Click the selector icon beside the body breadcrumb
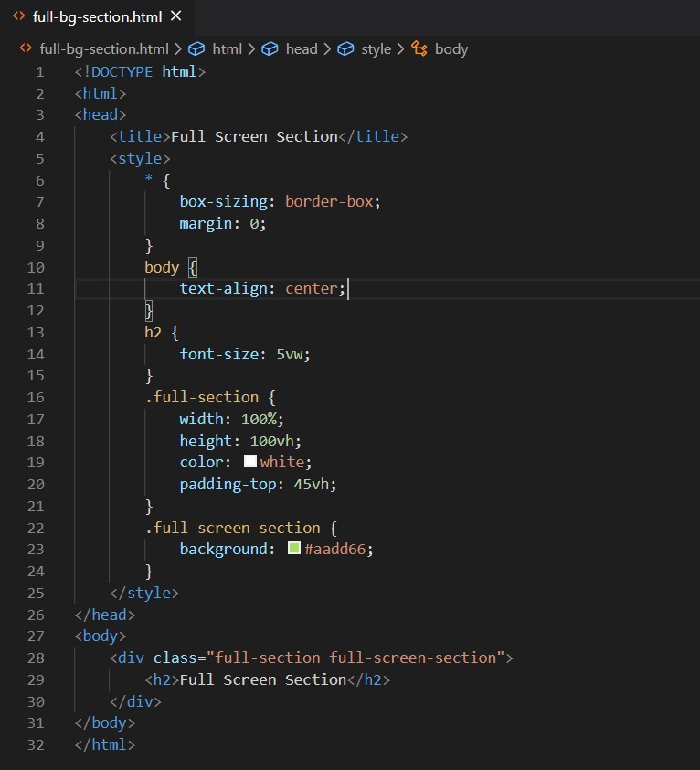This screenshot has height=770, width=700. (419, 48)
